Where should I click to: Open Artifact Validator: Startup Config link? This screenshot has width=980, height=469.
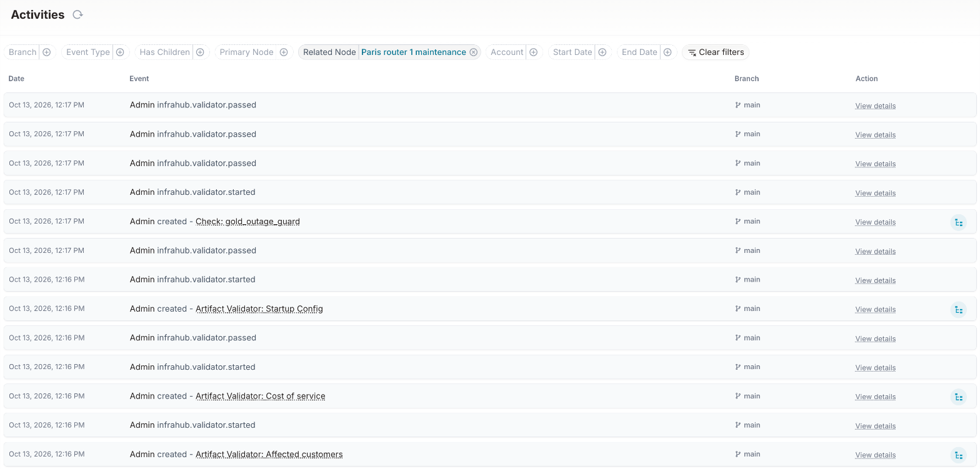pyautogui.click(x=259, y=309)
